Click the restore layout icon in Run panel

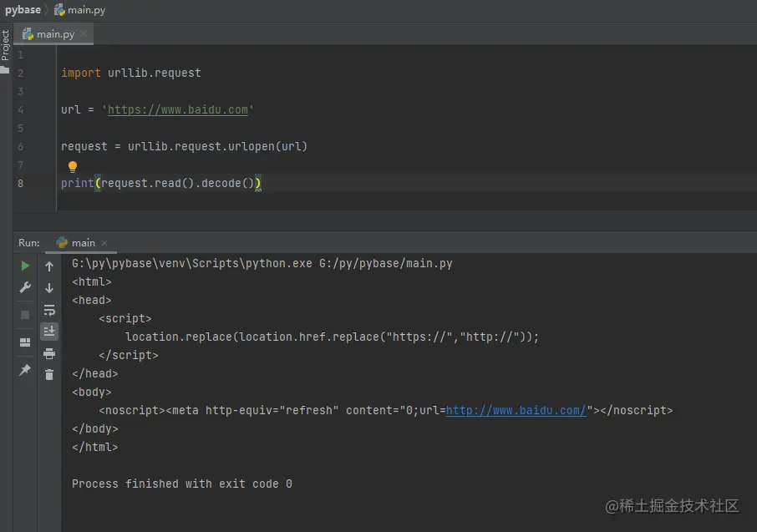pyautogui.click(x=25, y=342)
